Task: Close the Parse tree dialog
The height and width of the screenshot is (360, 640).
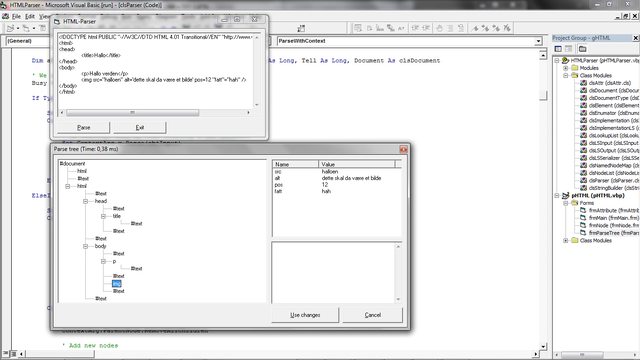Action: point(403,149)
